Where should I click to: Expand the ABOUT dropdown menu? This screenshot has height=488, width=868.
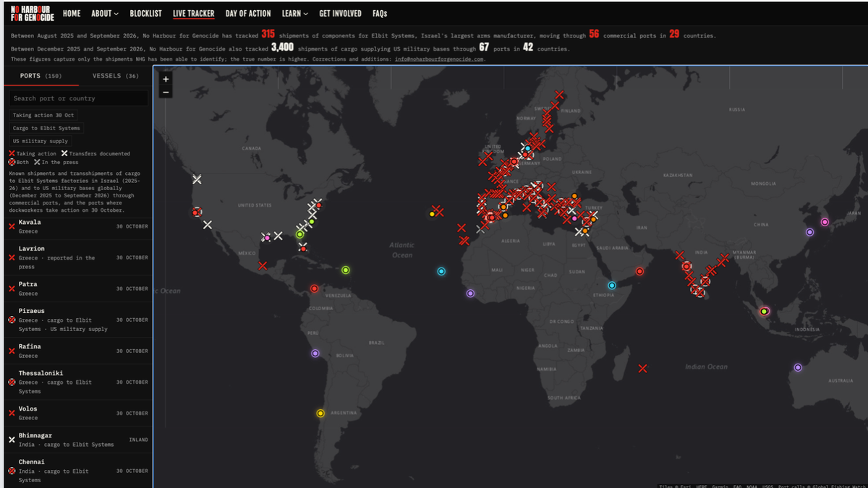click(105, 13)
